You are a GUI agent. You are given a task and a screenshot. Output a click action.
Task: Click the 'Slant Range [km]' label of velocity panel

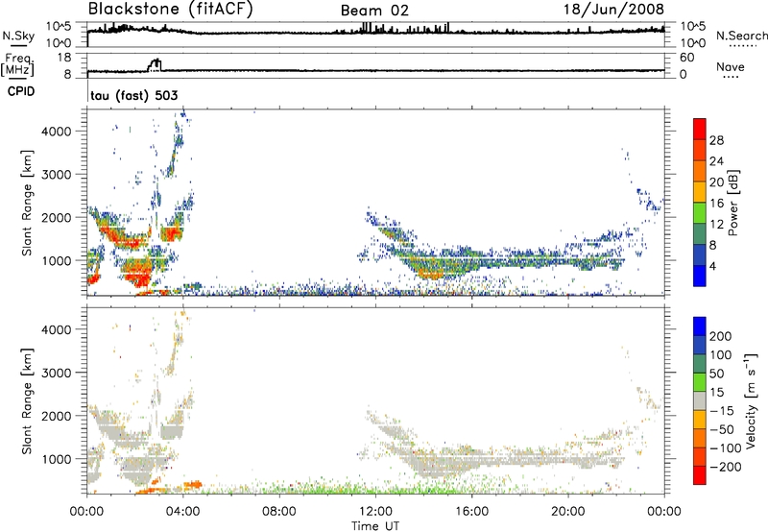tap(27, 401)
